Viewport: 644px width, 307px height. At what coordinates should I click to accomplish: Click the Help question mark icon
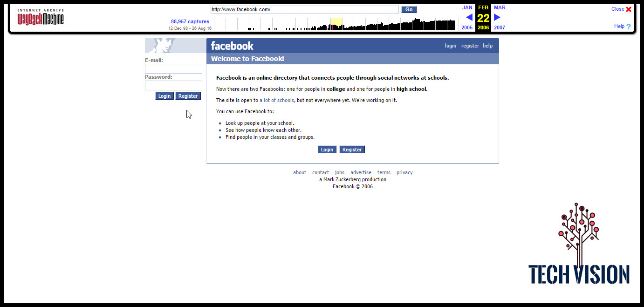(629, 27)
